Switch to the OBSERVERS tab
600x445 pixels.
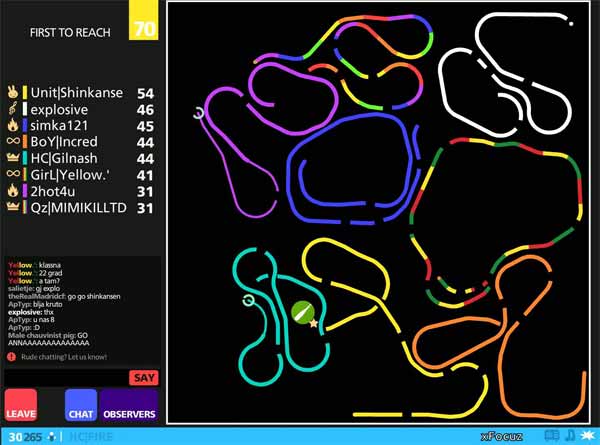pos(129,406)
